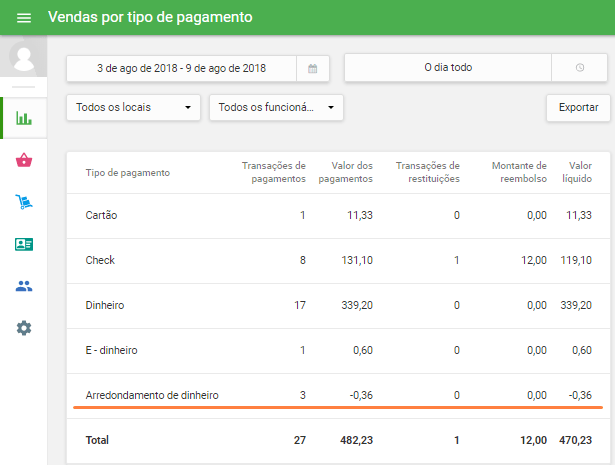Click the date range 3 de ago - 9 de ago field
The image size is (615, 465).
(x=181, y=68)
